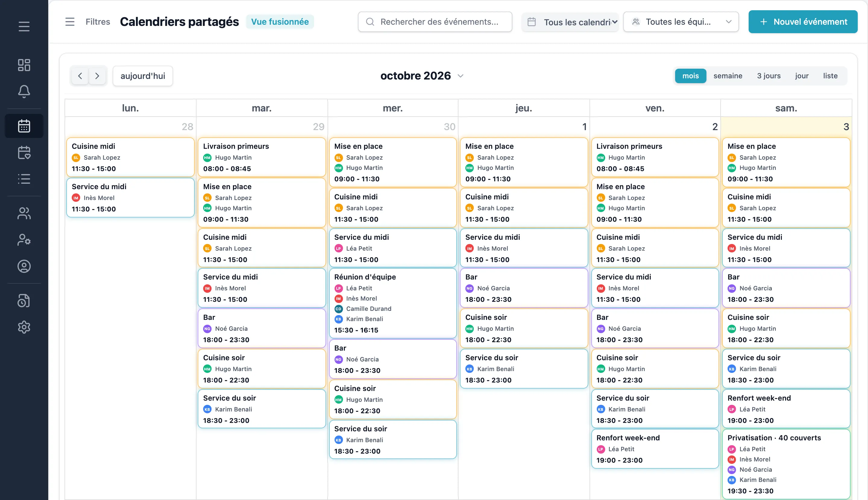
Task: Click the aujourd'hui button
Action: tap(143, 76)
